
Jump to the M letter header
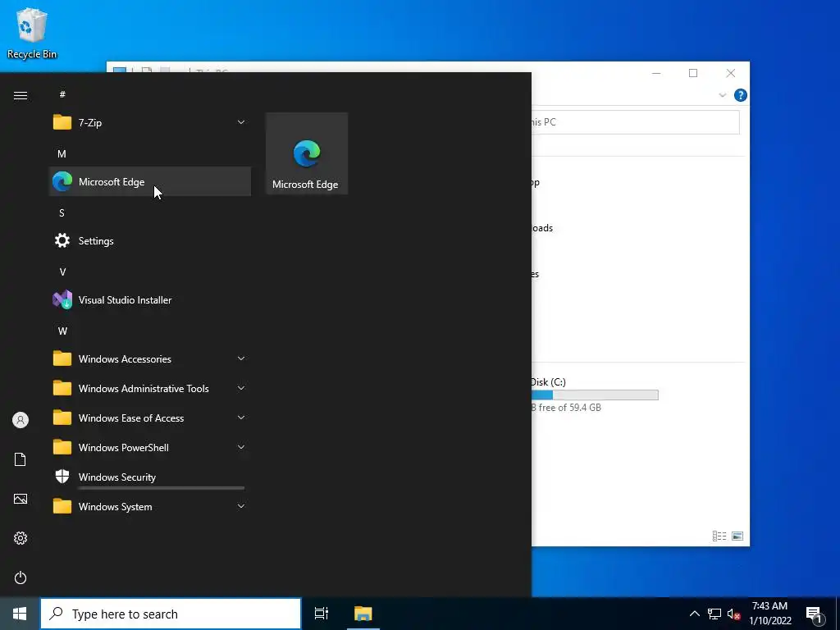click(x=62, y=153)
